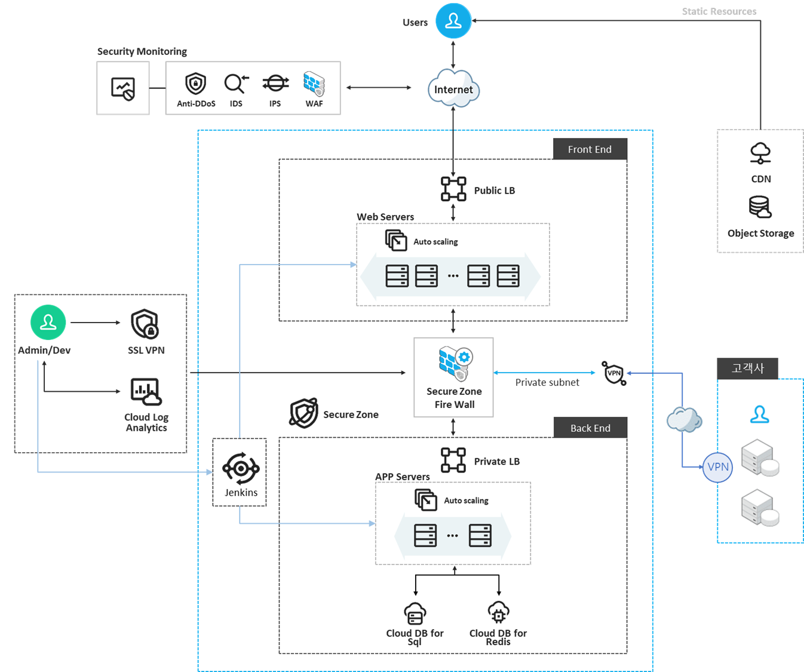The width and height of the screenshot is (804, 672).
Task: Select the IDS magnifier icon
Action: pos(236,84)
